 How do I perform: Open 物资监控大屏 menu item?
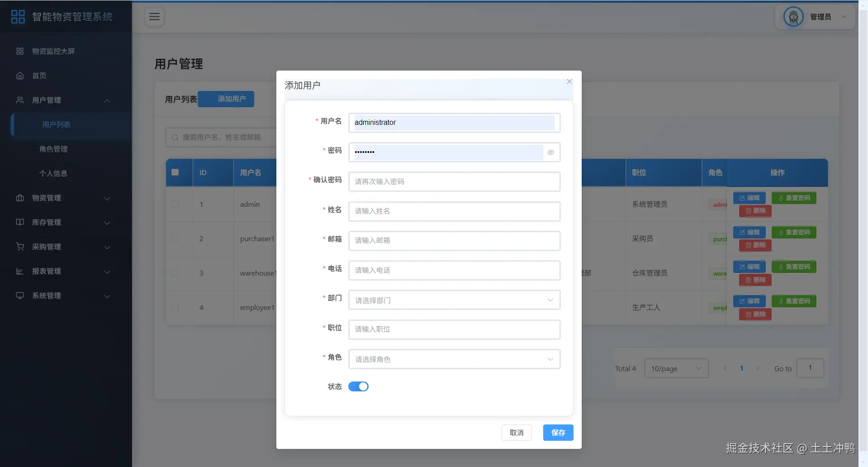pyautogui.click(x=66, y=51)
